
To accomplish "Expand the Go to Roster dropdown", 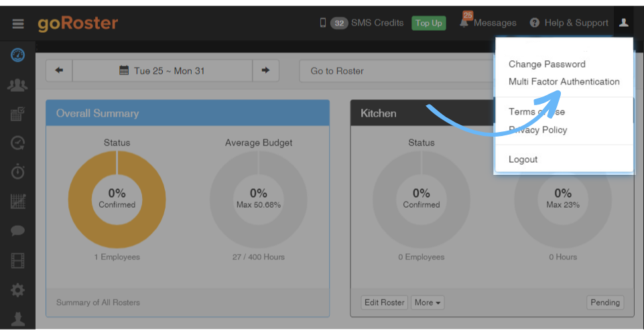I will click(397, 71).
